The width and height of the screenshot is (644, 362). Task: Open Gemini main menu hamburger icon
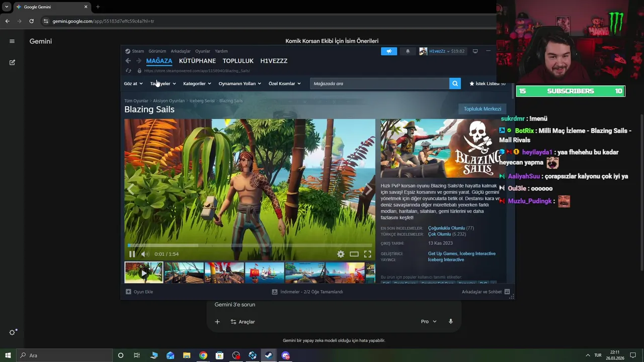coord(12,41)
